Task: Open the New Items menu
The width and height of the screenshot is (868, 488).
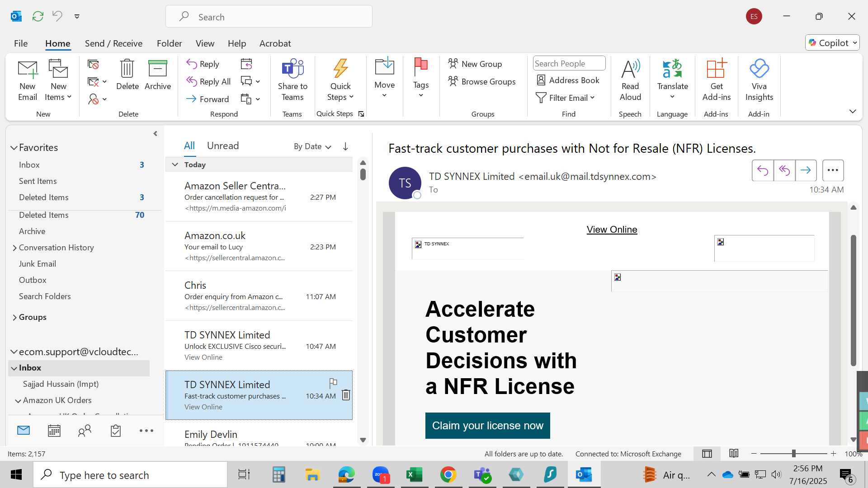Action: pos(58,81)
